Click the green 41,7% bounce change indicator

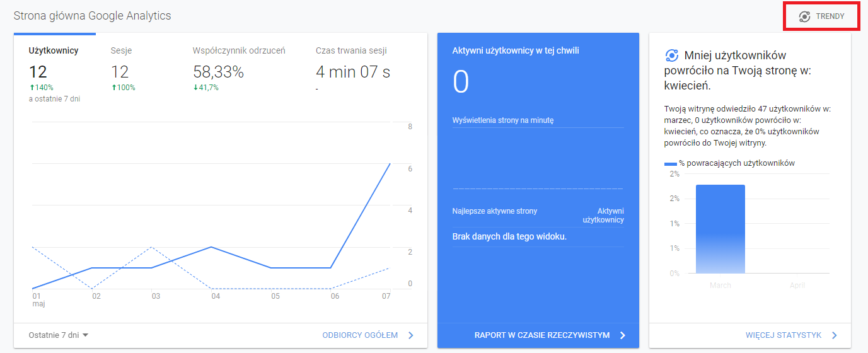[205, 88]
